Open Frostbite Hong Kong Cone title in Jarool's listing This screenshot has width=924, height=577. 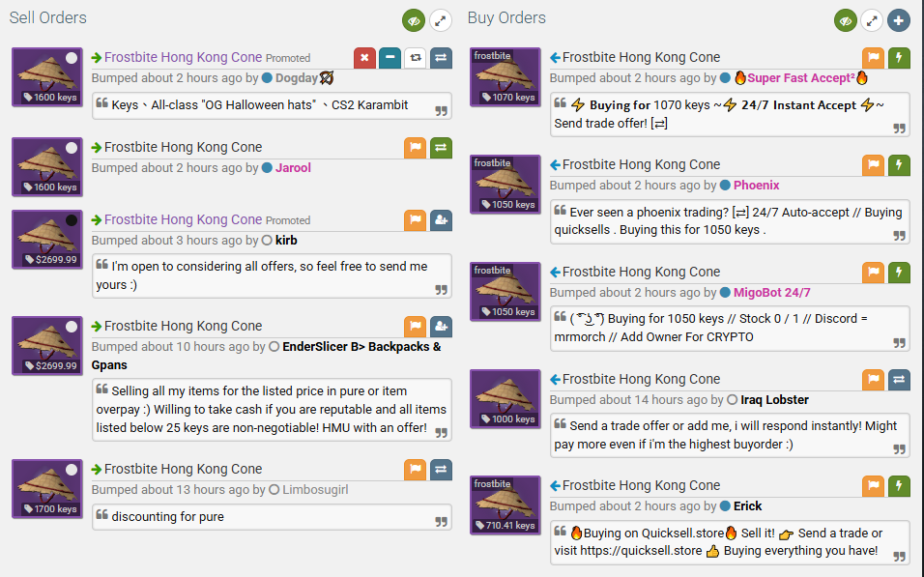click(183, 147)
